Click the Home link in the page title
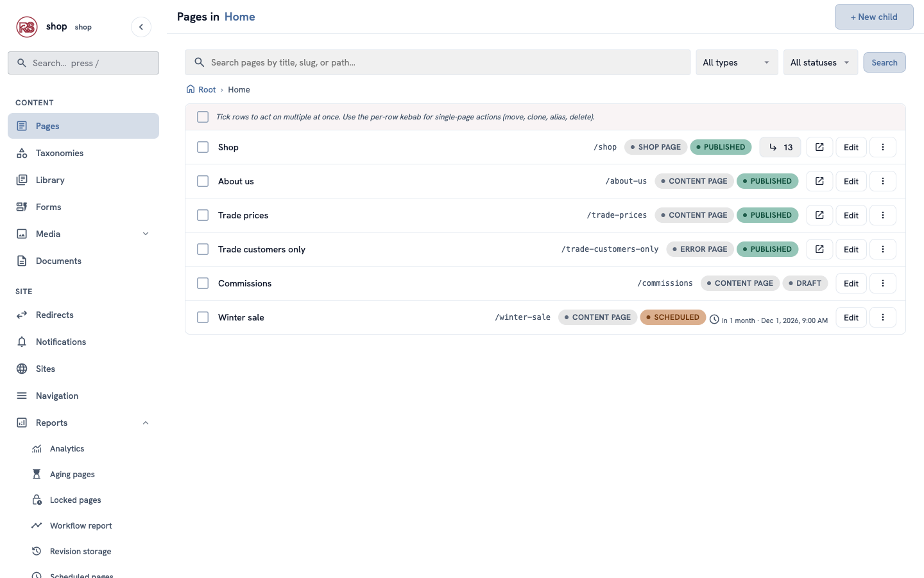 (240, 17)
